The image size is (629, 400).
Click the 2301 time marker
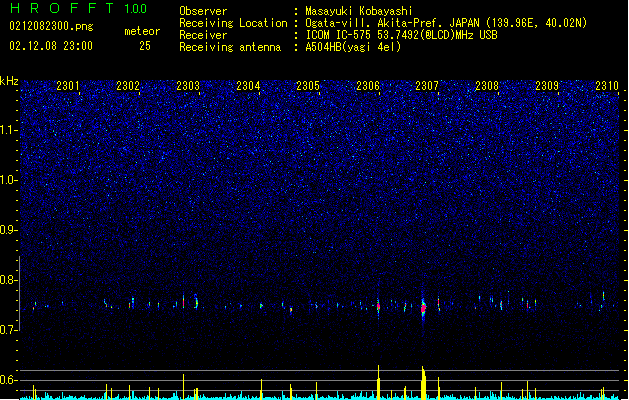tap(68, 86)
